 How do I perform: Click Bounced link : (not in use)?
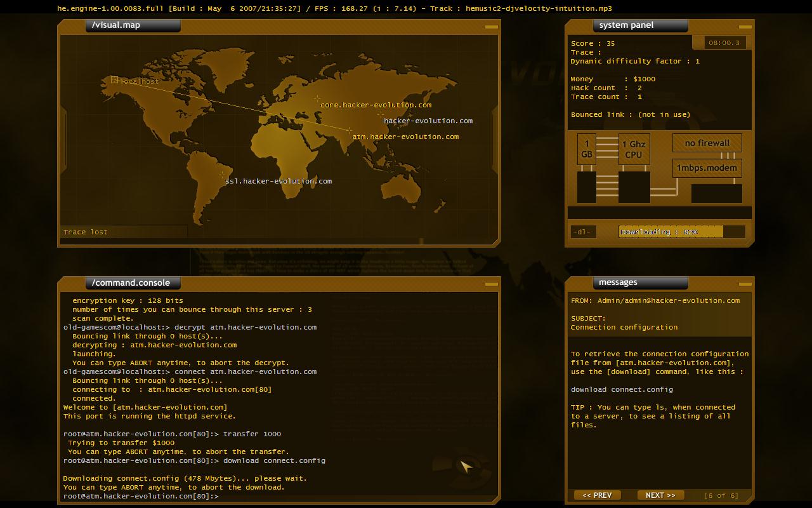pos(631,114)
